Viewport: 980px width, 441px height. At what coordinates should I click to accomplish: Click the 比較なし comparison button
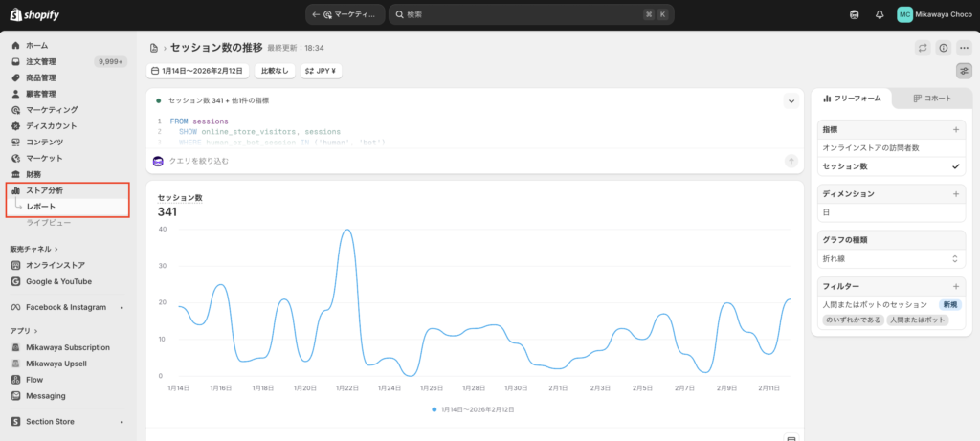[275, 71]
